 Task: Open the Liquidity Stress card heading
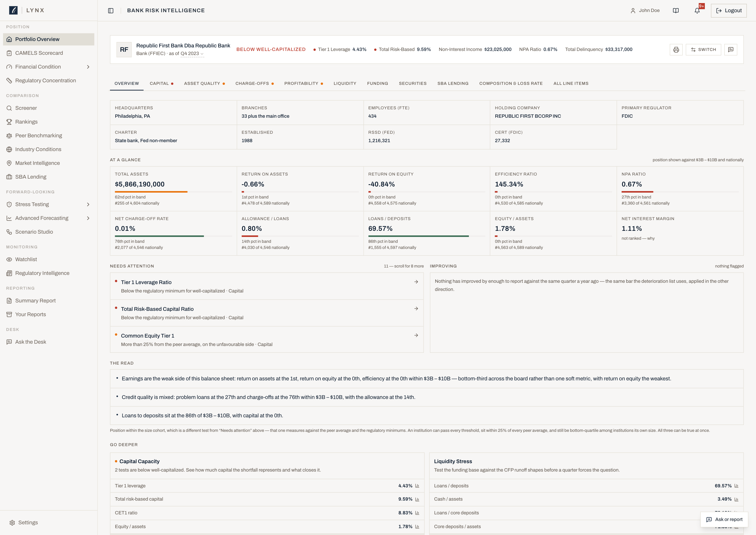point(453,461)
